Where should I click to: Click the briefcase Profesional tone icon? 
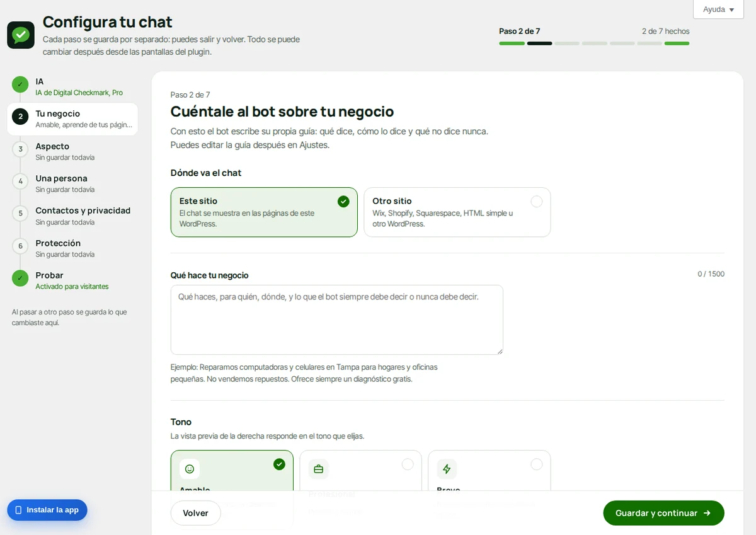(318, 469)
